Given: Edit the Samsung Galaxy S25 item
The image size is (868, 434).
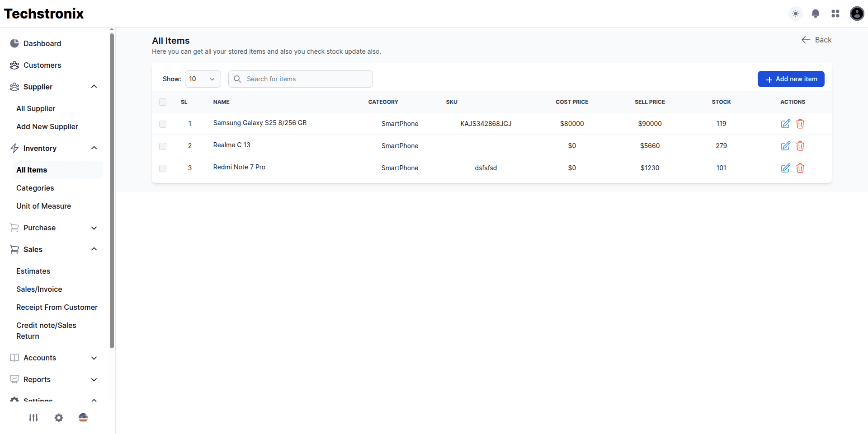Looking at the screenshot, I should pyautogui.click(x=785, y=124).
